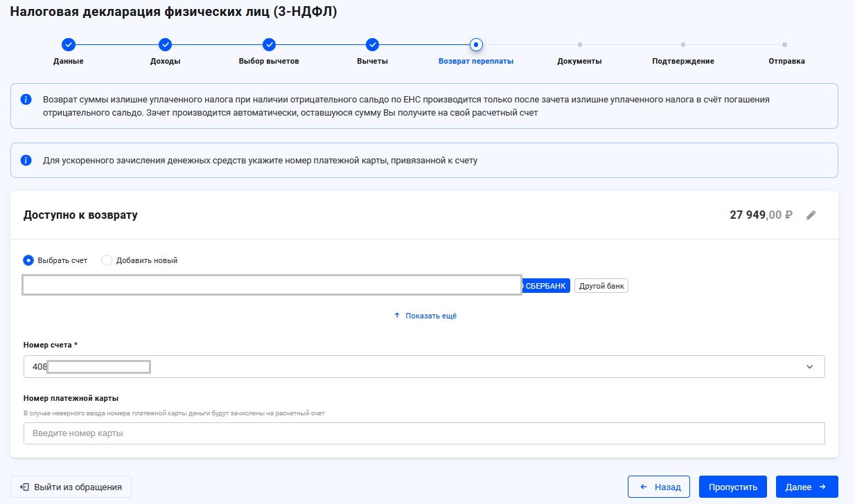
Task: Select the "Выбрать счет" radio button
Action: (28, 260)
